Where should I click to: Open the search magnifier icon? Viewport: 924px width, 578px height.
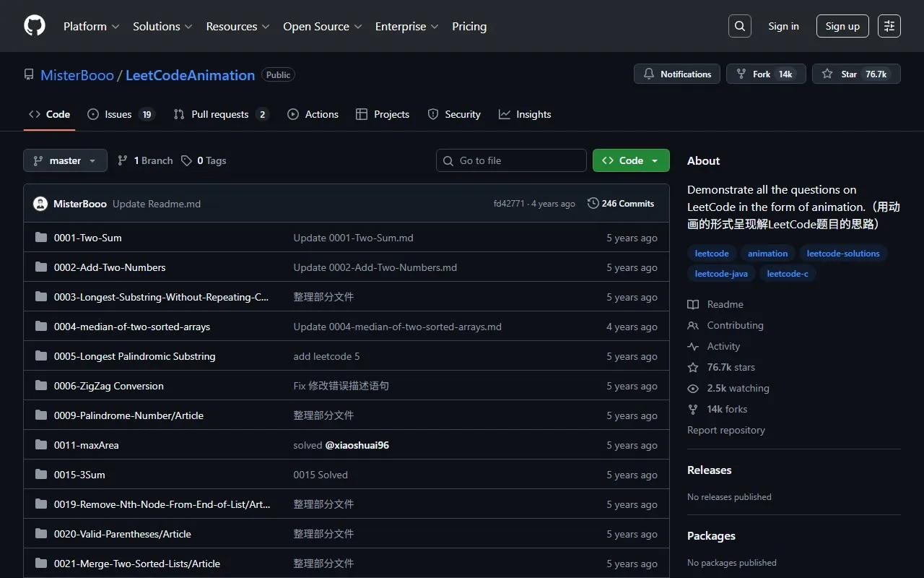point(740,26)
